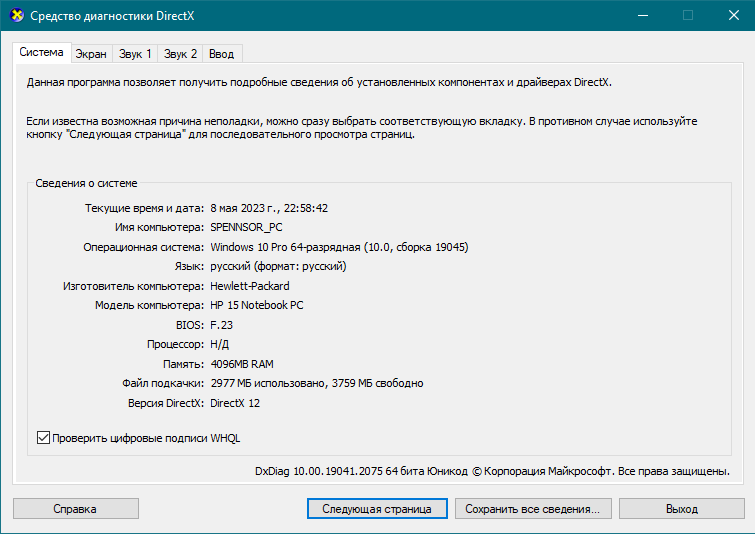Image resolution: width=755 pixels, height=534 pixels.
Task: Exit using the Выход button
Action: pyautogui.click(x=681, y=509)
